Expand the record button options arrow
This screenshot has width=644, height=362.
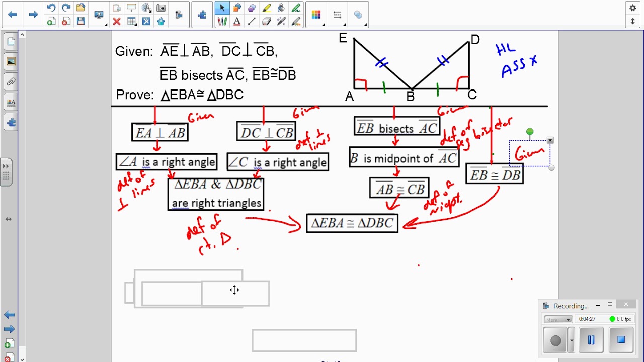point(572,340)
